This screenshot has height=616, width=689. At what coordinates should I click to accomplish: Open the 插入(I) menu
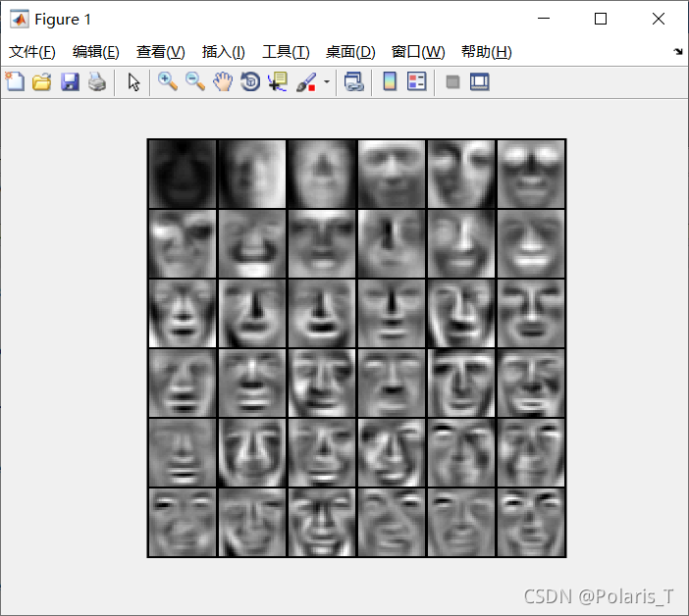(223, 52)
